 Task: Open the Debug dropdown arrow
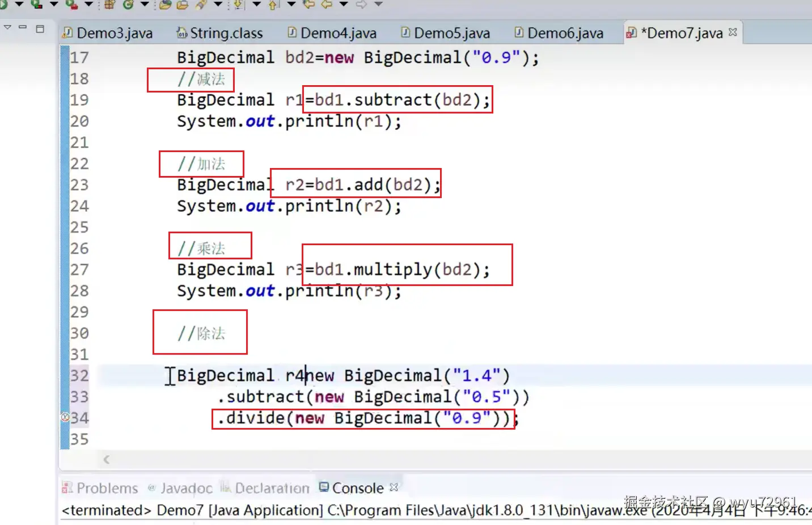(x=54, y=4)
